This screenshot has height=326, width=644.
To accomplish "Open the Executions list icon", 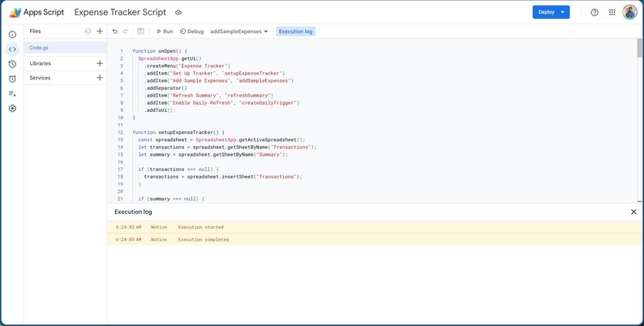I will pyautogui.click(x=12, y=93).
